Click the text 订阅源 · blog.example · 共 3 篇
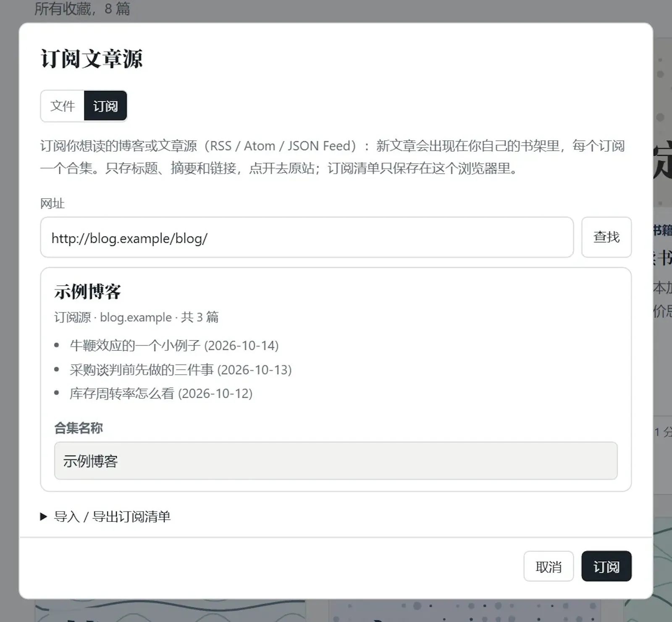Image resolution: width=672 pixels, height=622 pixels. coord(136,317)
